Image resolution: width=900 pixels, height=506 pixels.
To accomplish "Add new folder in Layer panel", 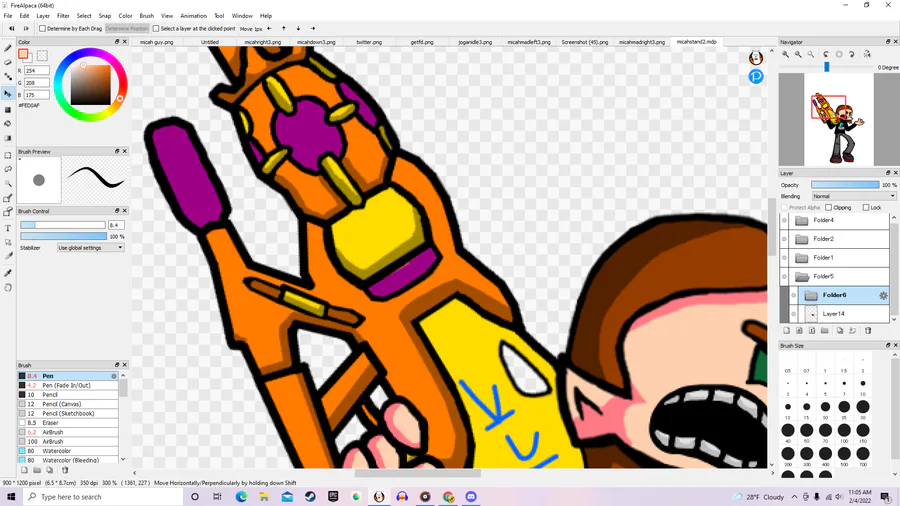I will click(825, 330).
